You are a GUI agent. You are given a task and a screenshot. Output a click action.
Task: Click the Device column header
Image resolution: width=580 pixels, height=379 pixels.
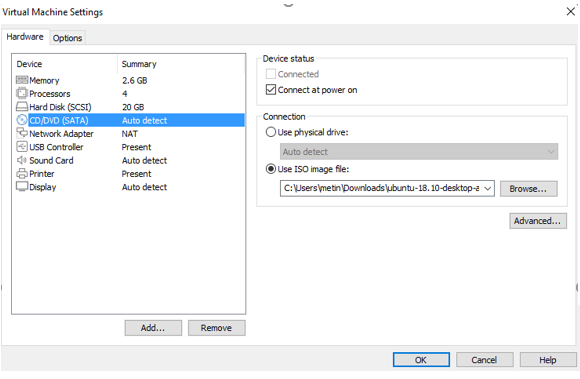click(29, 64)
